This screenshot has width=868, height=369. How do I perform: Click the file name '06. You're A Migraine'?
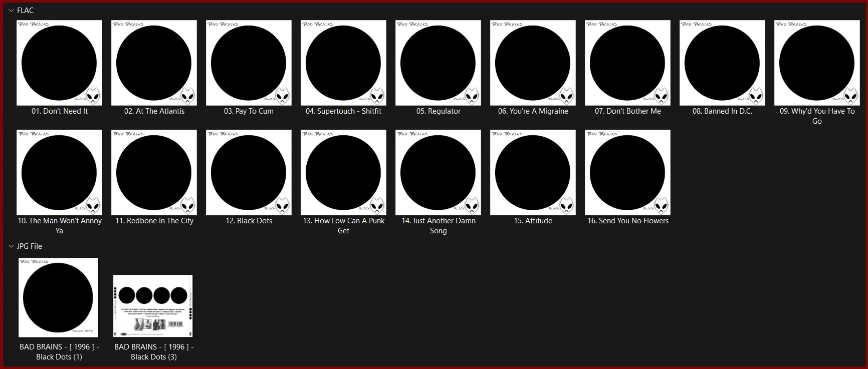(533, 111)
